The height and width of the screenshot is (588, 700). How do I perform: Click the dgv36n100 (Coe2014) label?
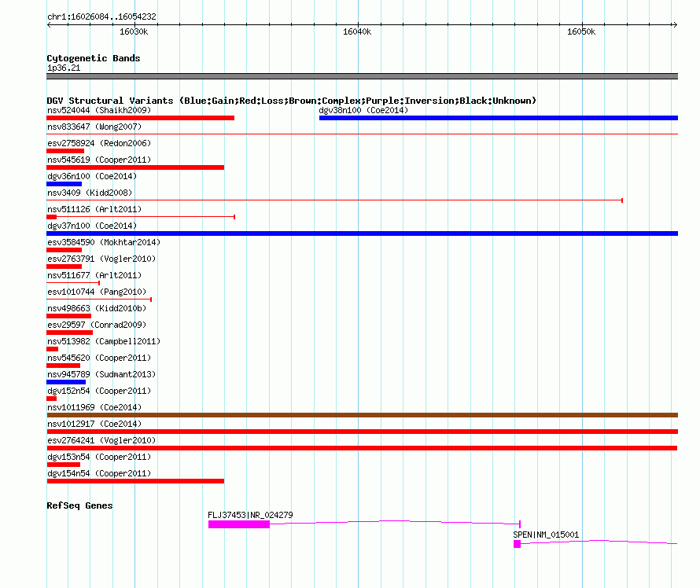[92, 176]
